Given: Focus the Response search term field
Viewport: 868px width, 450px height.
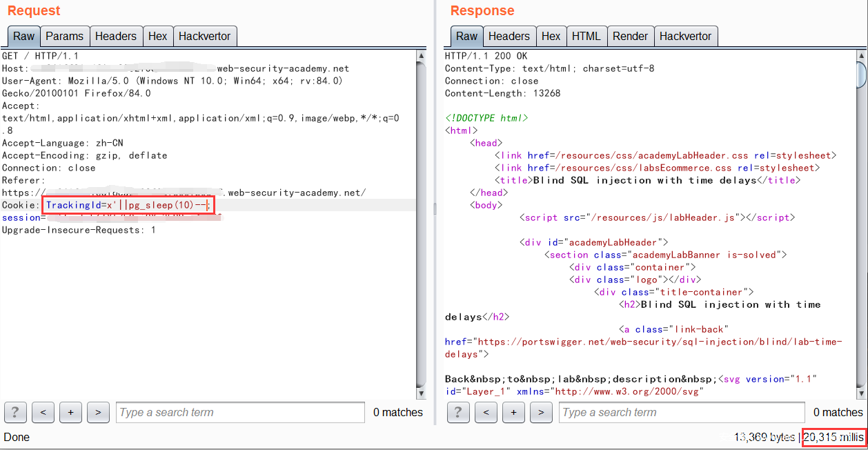Looking at the screenshot, I should click(x=682, y=412).
